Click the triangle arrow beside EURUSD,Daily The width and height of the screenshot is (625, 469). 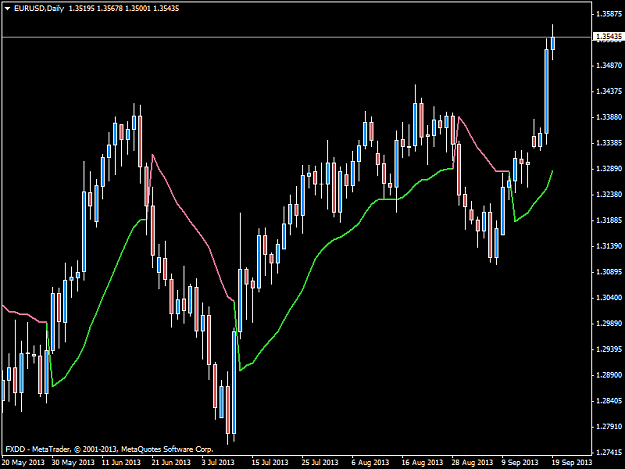pyautogui.click(x=8, y=8)
